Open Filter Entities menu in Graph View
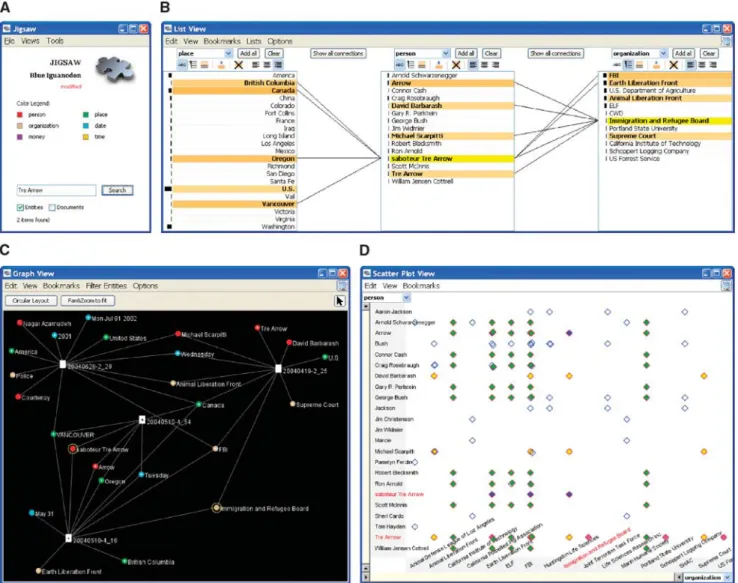This screenshot has width=738, height=583. pos(106,286)
